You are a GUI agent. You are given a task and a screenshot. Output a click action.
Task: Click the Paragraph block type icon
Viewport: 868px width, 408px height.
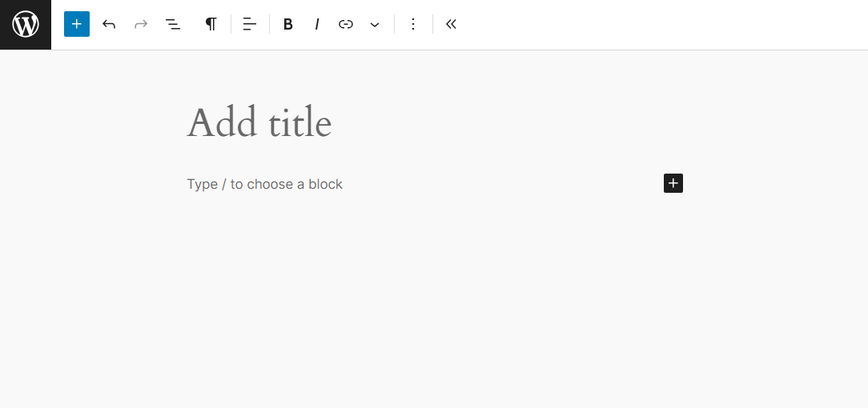[x=211, y=24]
